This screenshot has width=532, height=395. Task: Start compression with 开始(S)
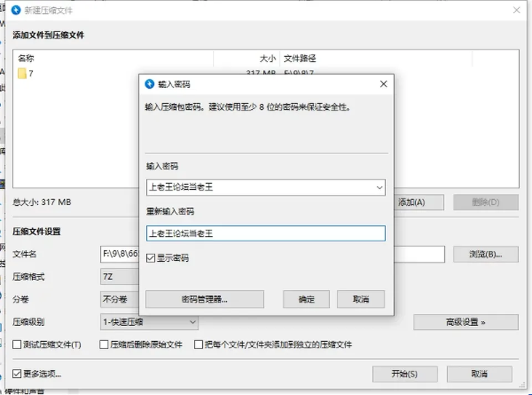click(x=405, y=374)
